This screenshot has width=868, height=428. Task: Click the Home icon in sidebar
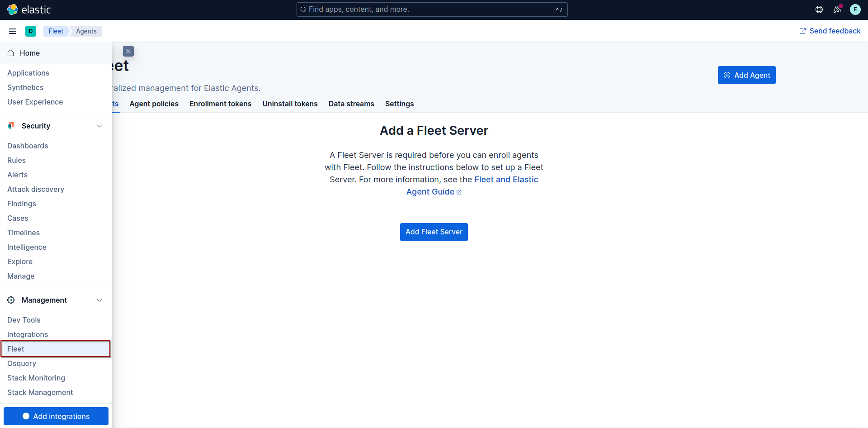click(11, 53)
